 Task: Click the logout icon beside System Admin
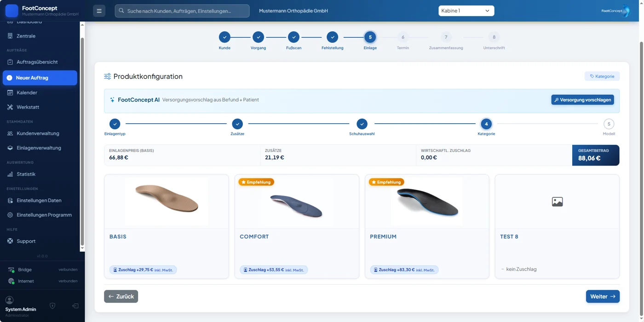75,306
